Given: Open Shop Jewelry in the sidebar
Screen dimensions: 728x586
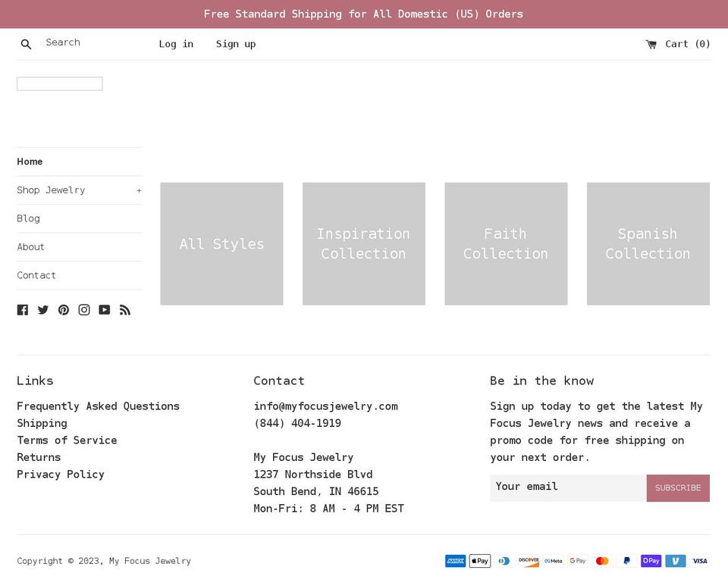Looking at the screenshot, I should pos(51,190).
